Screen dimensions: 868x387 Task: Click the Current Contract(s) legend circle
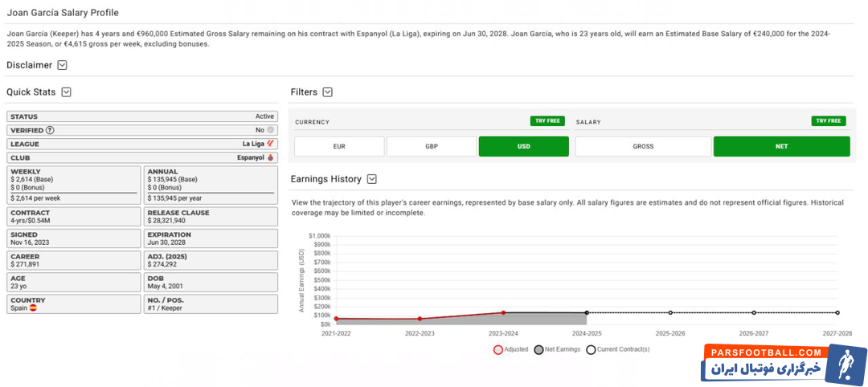coord(591,349)
